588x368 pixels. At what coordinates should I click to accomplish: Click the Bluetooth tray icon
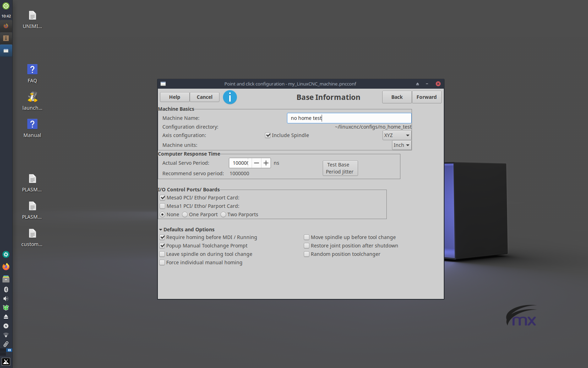(6, 289)
